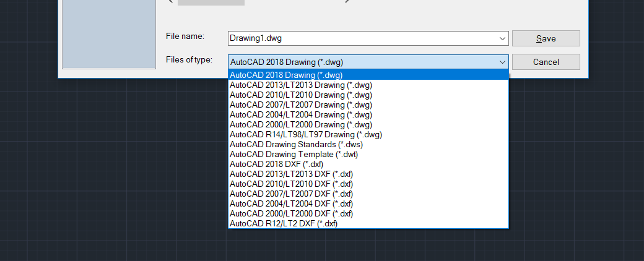Choose AutoCAD 2013/LT2013 Drawing (*.dwg)
The height and width of the screenshot is (261, 644).
[x=368, y=85]
